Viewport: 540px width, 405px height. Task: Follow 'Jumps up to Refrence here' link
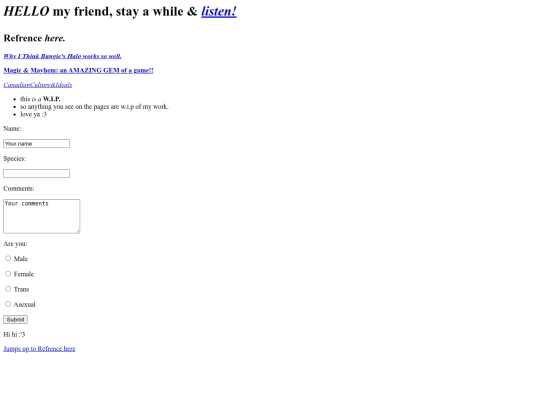(39, 349)
